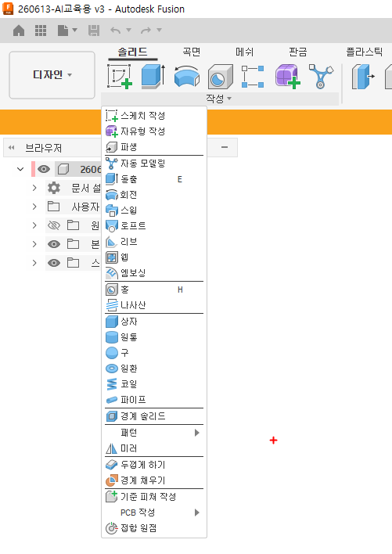Click the Hole toolbar icon
Image resolution: width=392 pixels, height=554 pixels.
point(221,76)
